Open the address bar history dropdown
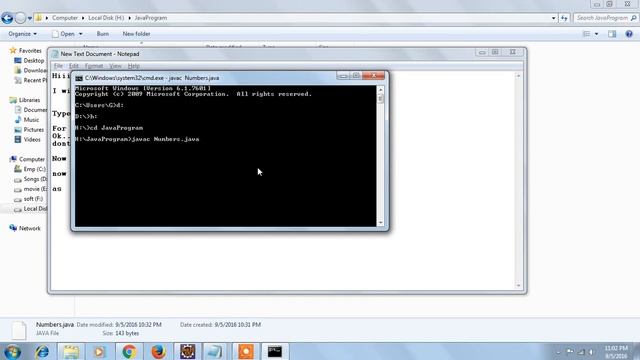 click(553, 18)
